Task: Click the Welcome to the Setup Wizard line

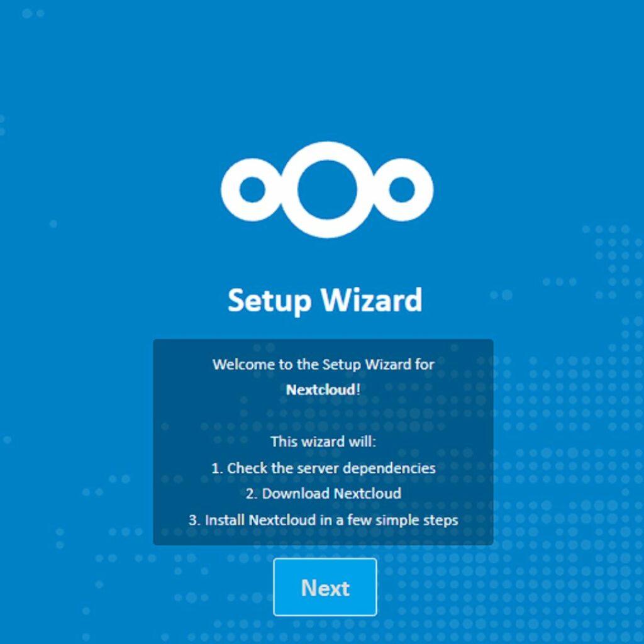Action: tap(323, 365)
